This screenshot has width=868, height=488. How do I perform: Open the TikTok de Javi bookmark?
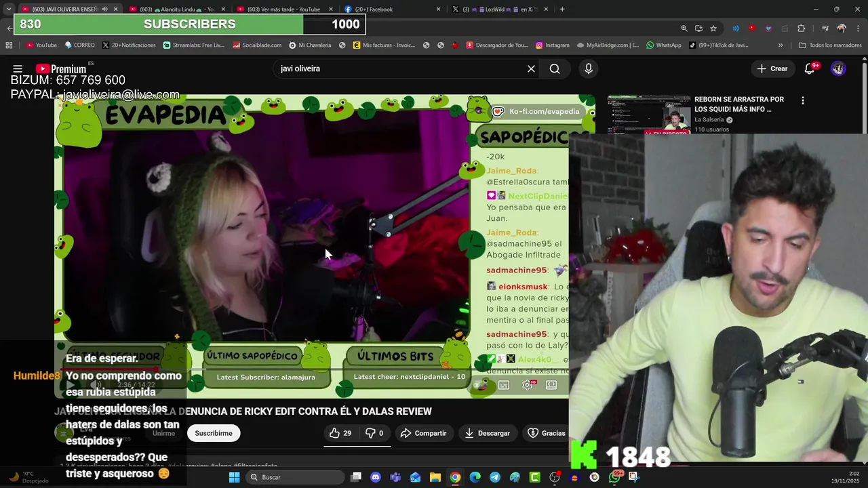tap(718, 45)
